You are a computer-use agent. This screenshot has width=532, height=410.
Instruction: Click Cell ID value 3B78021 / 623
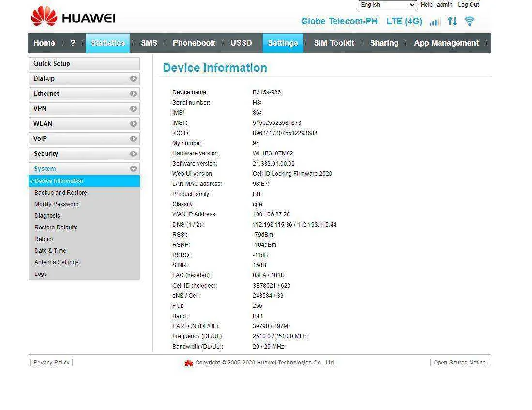272,286
